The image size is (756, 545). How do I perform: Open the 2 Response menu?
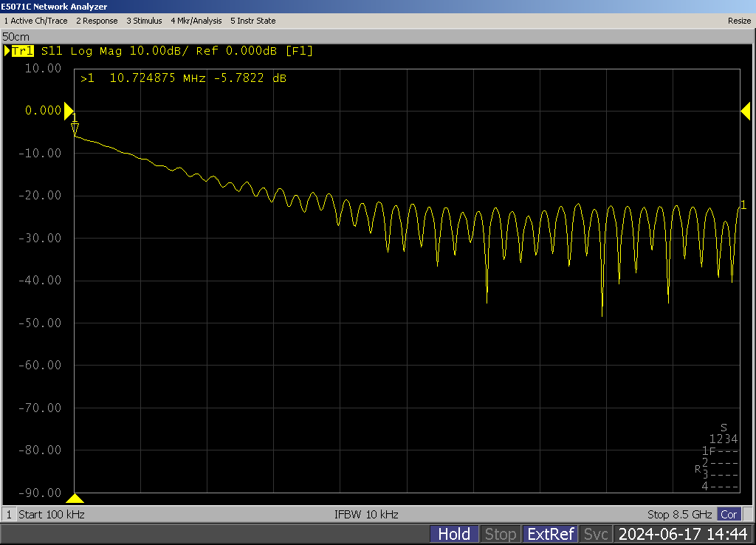click(97, 21)
